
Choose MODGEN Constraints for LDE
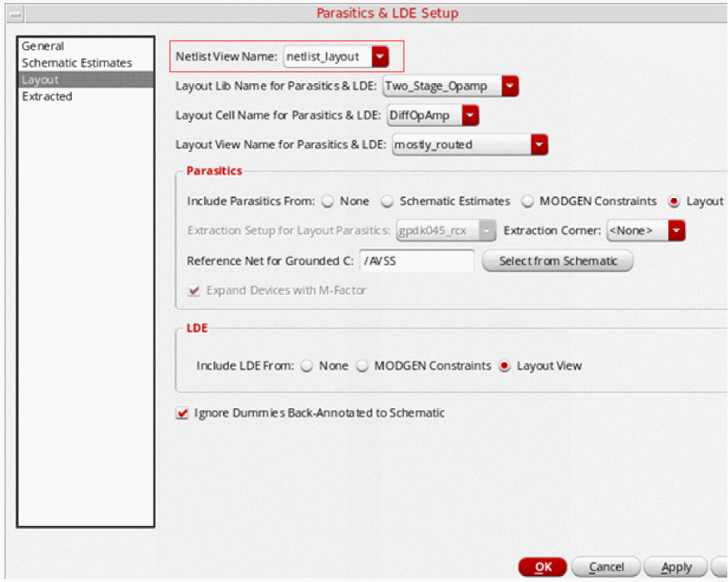click(362, 366)
